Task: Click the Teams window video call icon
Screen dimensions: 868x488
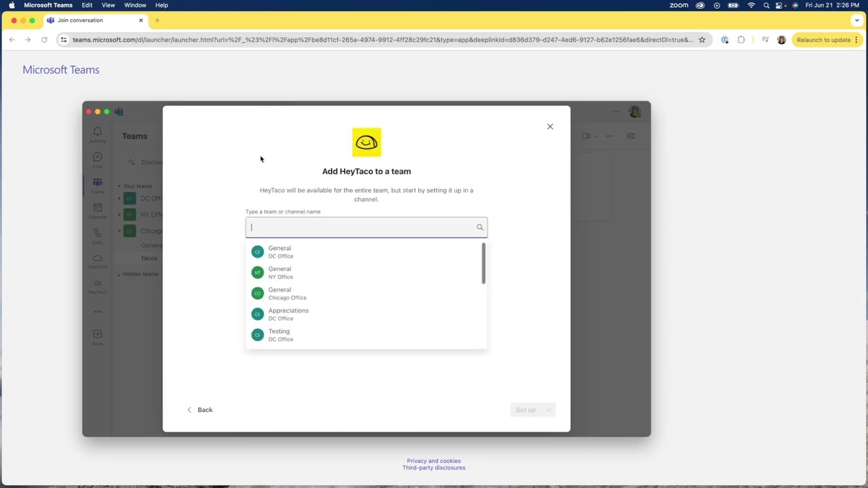Action: (586, 136)
